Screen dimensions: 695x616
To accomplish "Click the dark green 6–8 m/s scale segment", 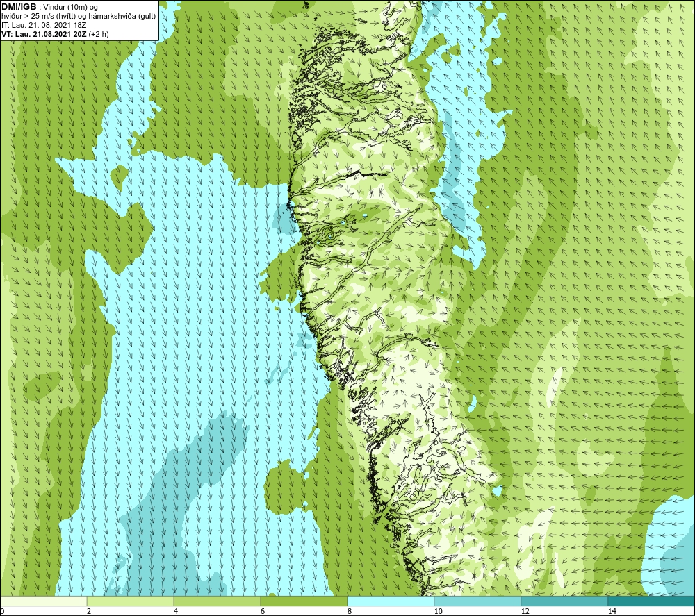I will point(304,601).
